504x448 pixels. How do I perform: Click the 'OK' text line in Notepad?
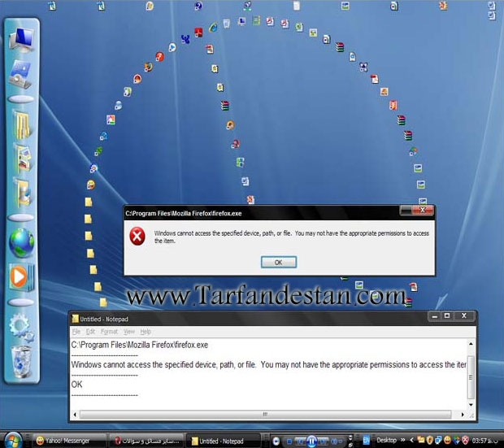(77, 385)
